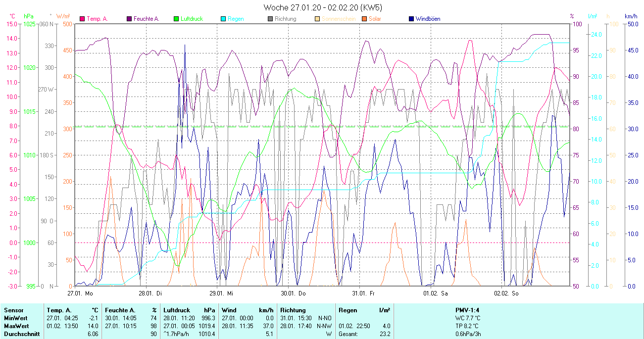Click the '31.01. Fr' date axis label

tap(363, 293)
